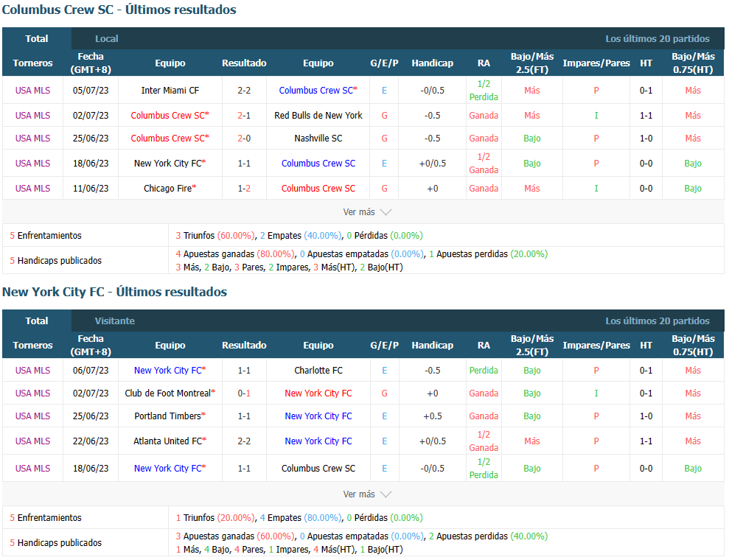Click the Perdida cell in the Charlotte FC row
This screenshot has width=729, height=560.
tap(484, 371)
